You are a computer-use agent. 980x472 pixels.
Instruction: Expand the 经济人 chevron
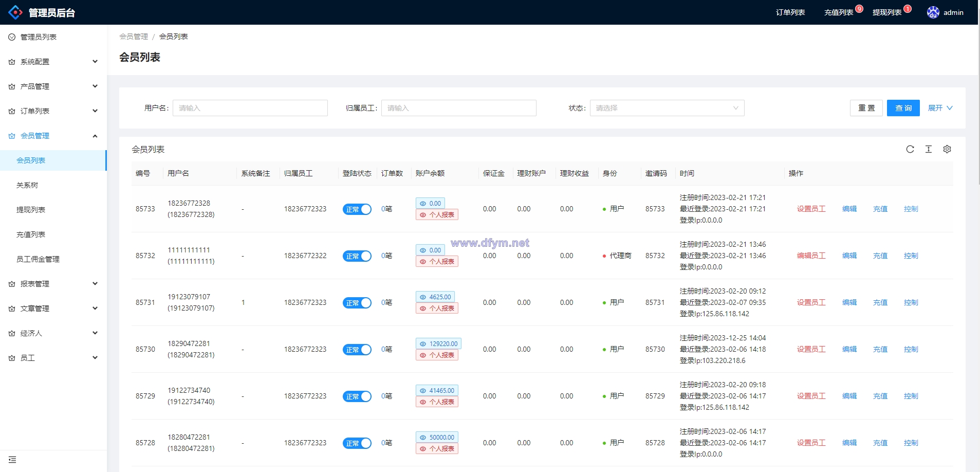(95, 333)
